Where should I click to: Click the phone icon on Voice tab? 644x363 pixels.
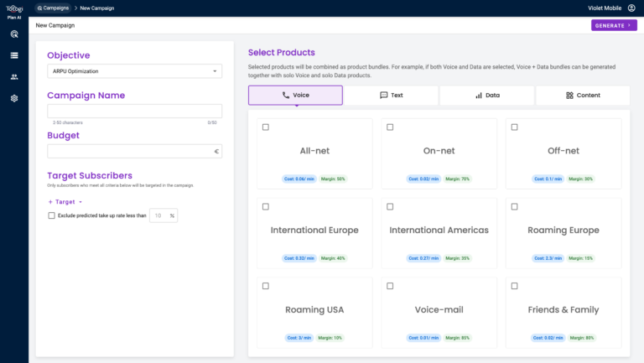point(286,96)
